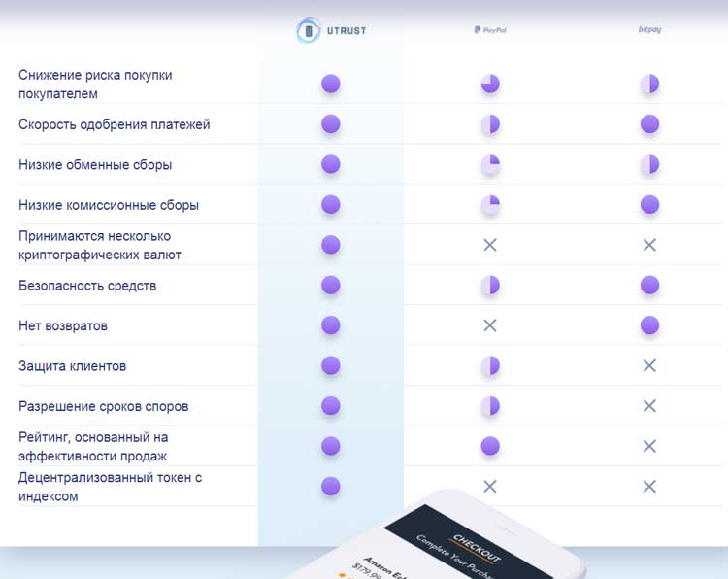Image resolution: width=728 pixels, height=579 pixels.
Task: Click PayPal three-quarter circle for Снижение риска покупки
Action: (x=490, y=84)
